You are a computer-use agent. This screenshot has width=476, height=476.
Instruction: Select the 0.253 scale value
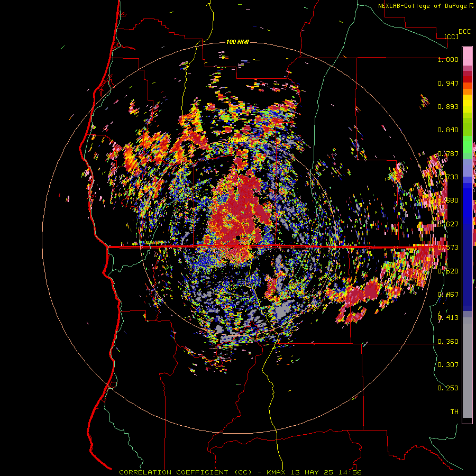coord(448,388)
